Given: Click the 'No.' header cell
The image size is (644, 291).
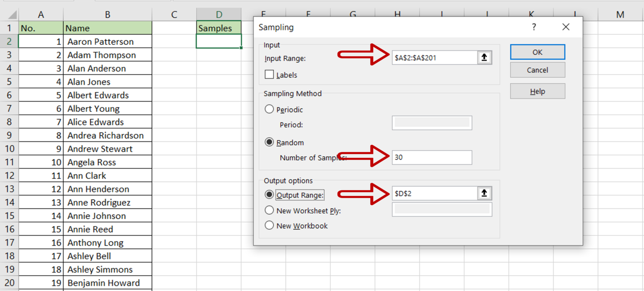Looking at the screenshot, I should 41,28.
